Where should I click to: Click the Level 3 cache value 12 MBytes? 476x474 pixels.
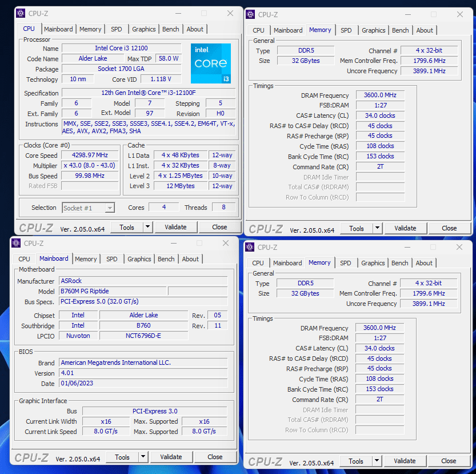coord(181,186)
